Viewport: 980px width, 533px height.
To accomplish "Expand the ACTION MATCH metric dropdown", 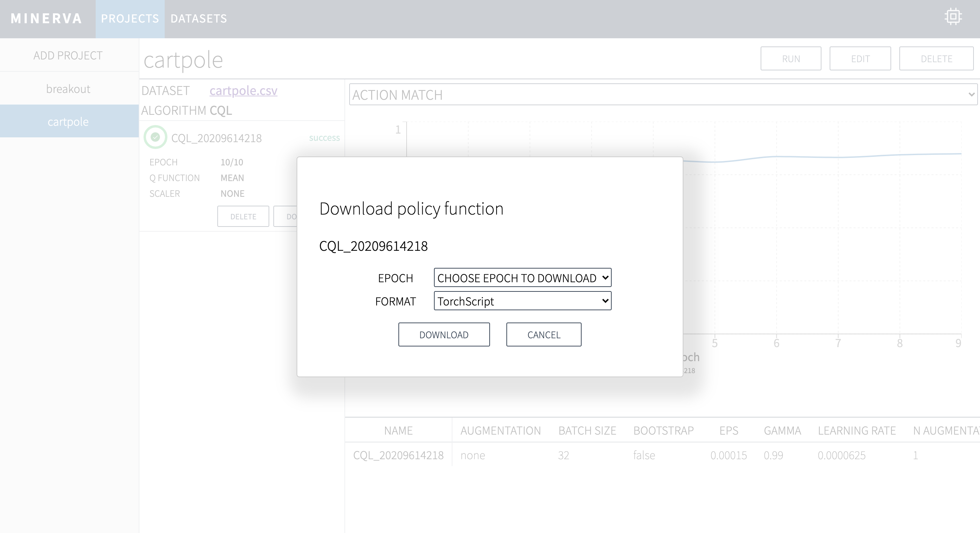I will pos(664,94).
